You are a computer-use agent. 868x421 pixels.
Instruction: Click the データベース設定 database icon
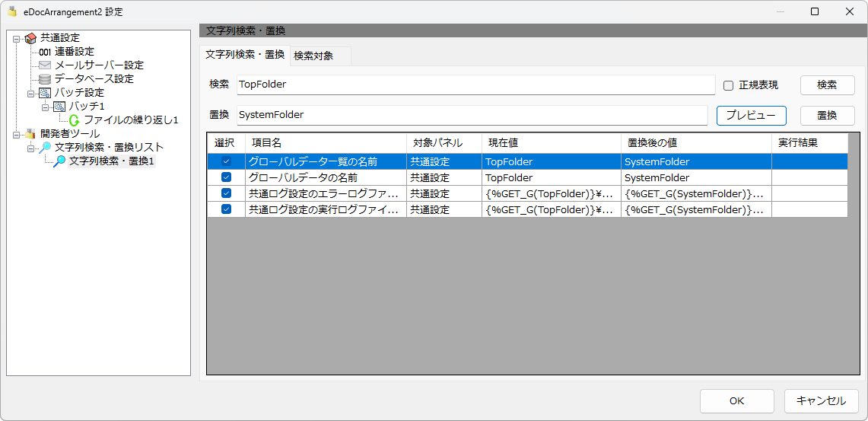click(45, 79)
